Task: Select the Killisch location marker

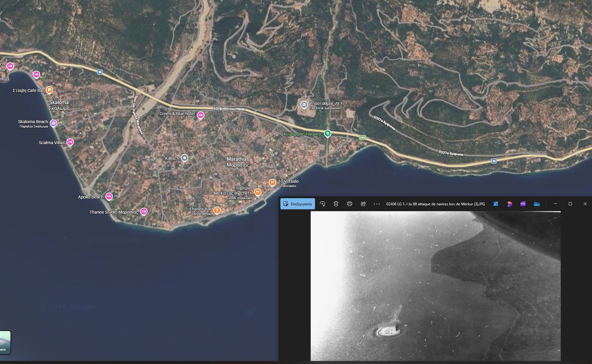Action: click(185, 158)
